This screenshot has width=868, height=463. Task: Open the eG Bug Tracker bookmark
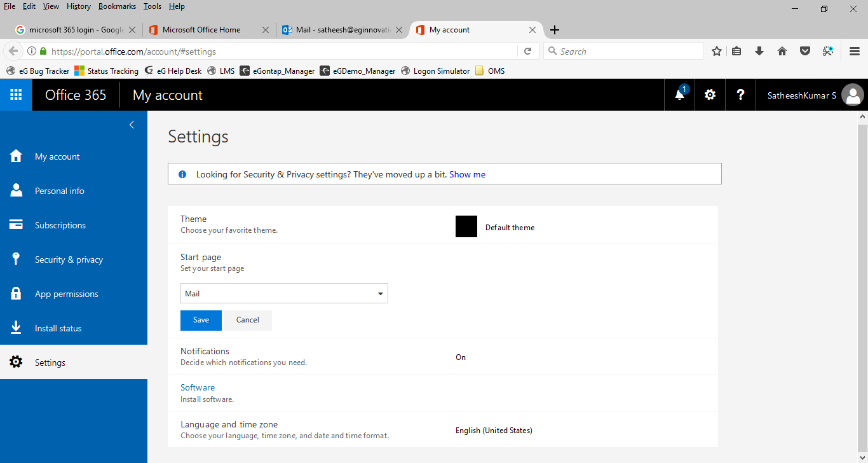point(38,71)
